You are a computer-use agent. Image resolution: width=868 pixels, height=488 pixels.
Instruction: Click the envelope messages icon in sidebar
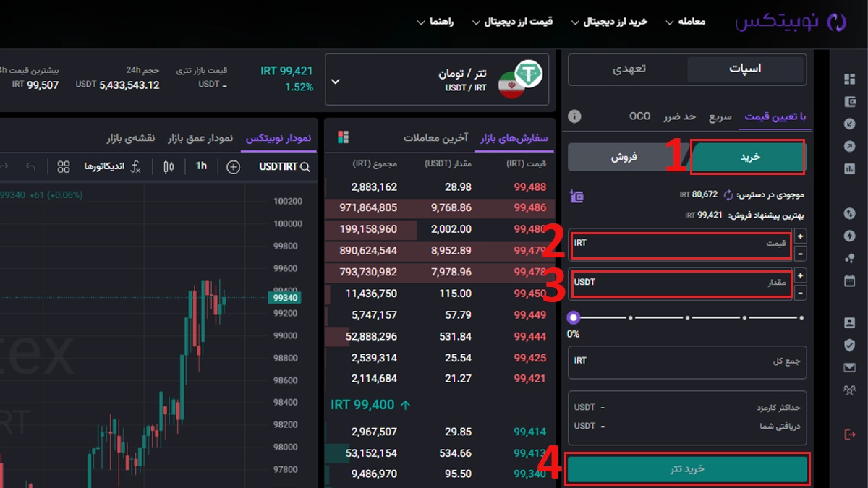click(849, 368)
